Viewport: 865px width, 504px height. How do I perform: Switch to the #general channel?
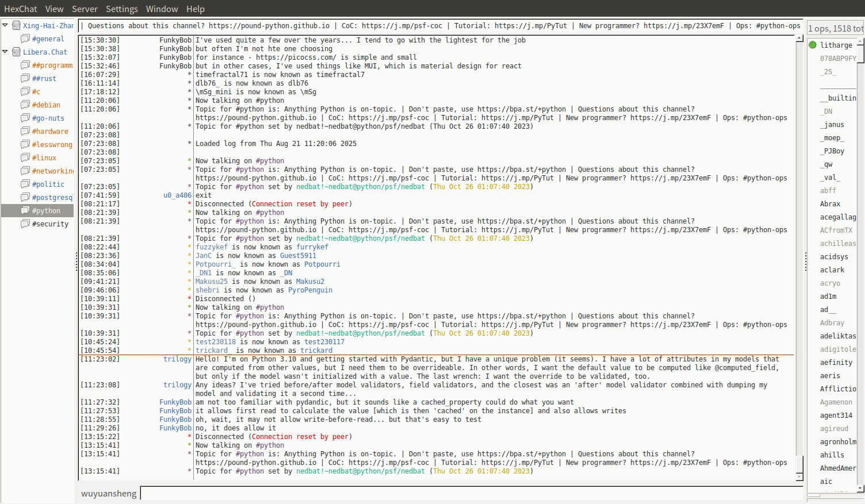[x=48, y=39]
